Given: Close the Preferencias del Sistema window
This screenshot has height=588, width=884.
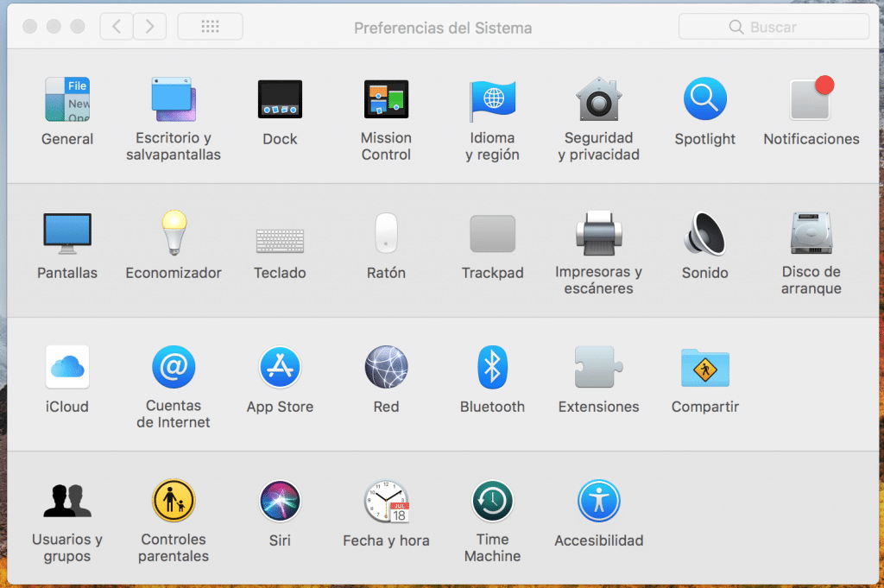Looking at the screenshot, I should pos(30,27).
